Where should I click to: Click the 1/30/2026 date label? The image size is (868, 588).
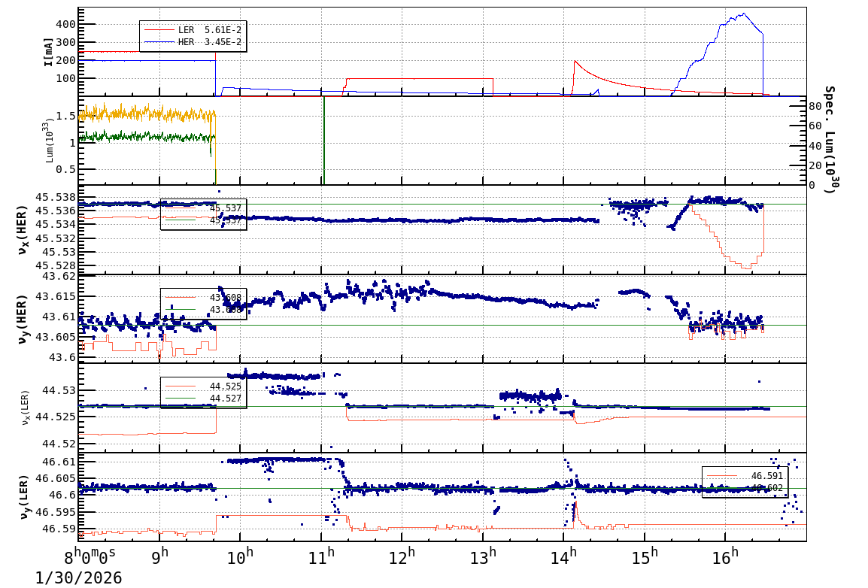79,577
